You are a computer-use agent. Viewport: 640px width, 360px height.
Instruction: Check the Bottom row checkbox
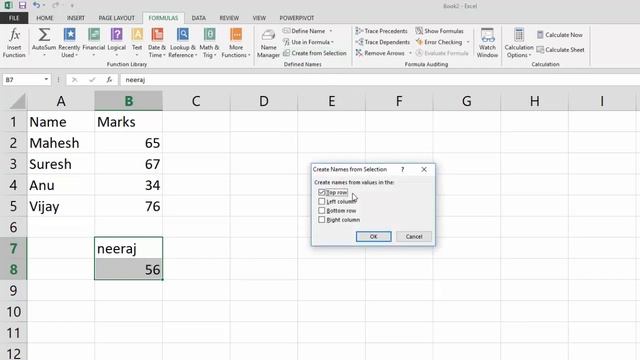pos(322,211)
